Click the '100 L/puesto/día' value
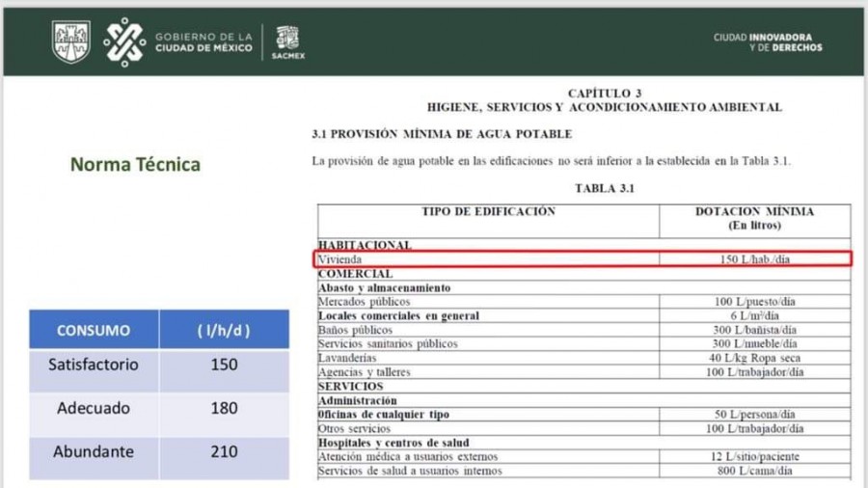 point(754,302)
